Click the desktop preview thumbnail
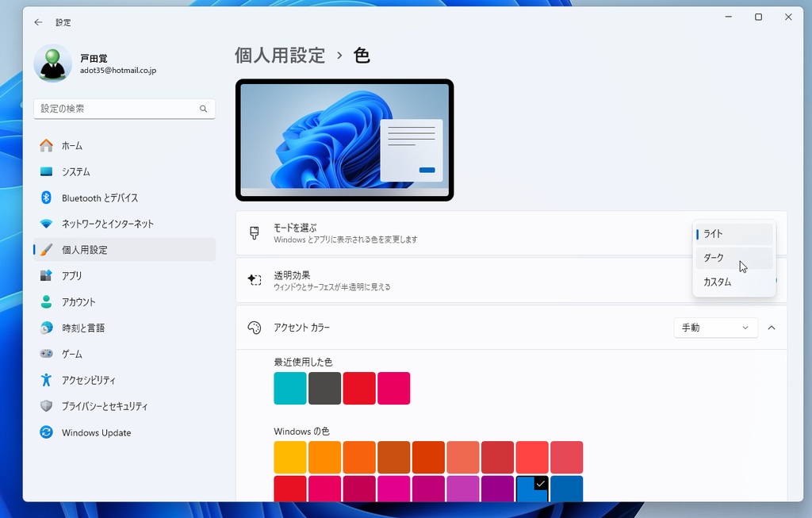Viewport: 812px width, 518px height. point(344,140)
